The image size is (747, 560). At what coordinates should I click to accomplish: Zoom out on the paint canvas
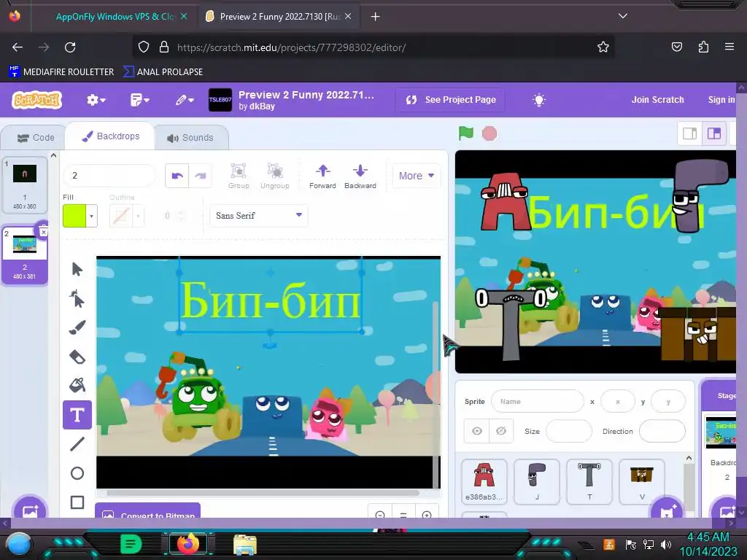click(380, 516)
